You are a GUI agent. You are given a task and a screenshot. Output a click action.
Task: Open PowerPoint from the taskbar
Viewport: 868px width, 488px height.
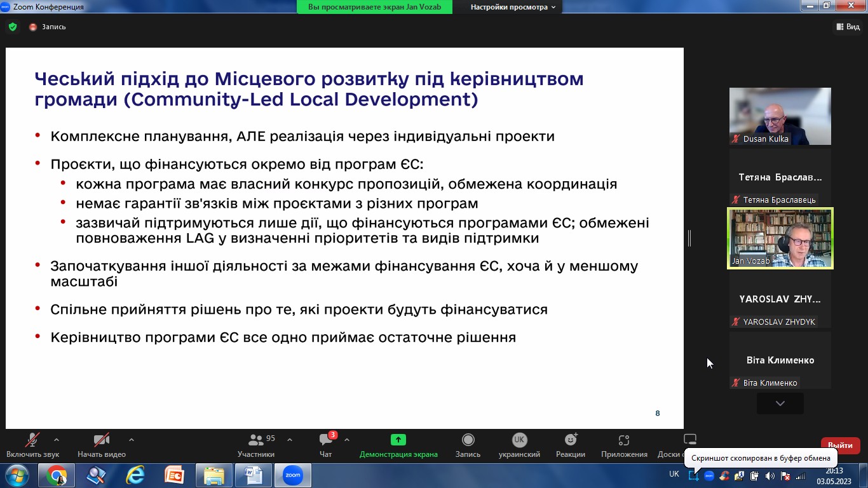coord(174,475)
